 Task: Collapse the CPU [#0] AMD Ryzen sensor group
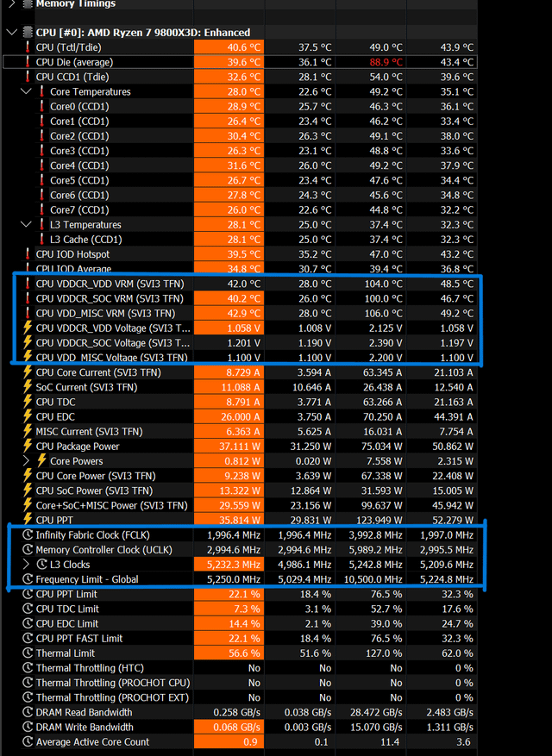11,33
